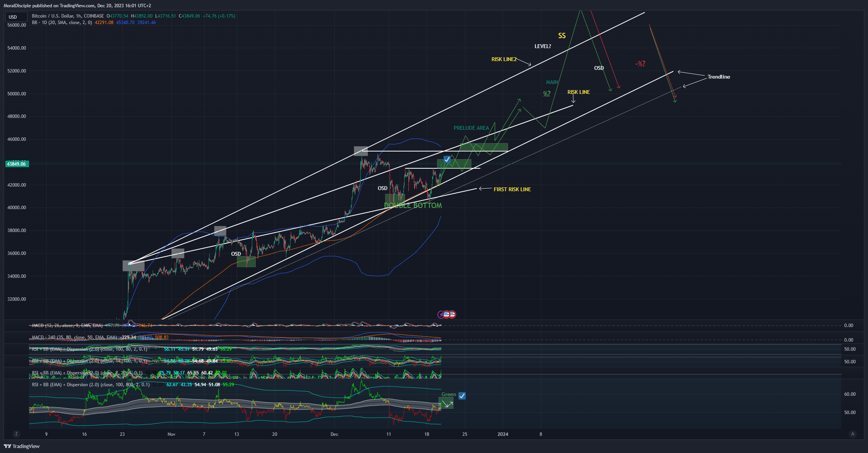Click the MACD (12, 26, close, 9) legend
Screen dimensions: 868x453
pyautogui.click(x=67, y=326)
